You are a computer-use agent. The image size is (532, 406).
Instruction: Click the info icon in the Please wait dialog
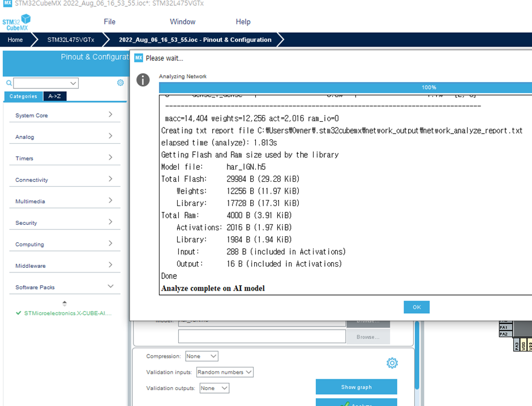(143, 80)
